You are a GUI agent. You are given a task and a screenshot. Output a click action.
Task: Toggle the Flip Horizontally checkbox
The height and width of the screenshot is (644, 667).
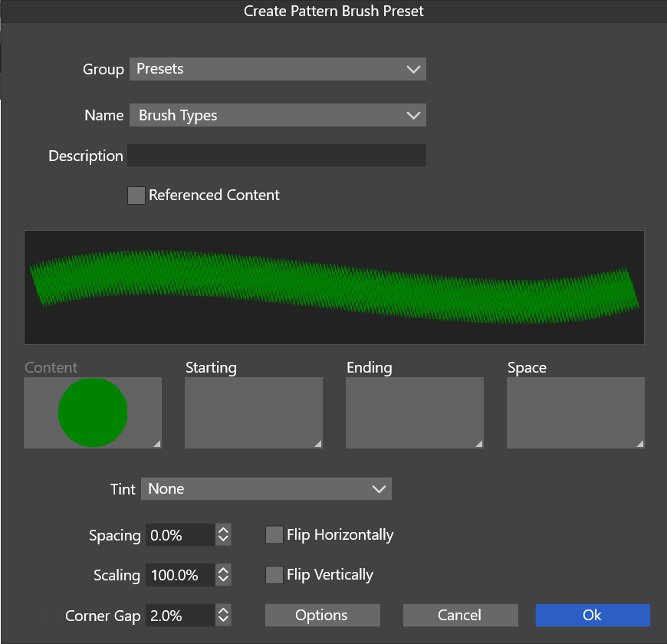[274, 535]
